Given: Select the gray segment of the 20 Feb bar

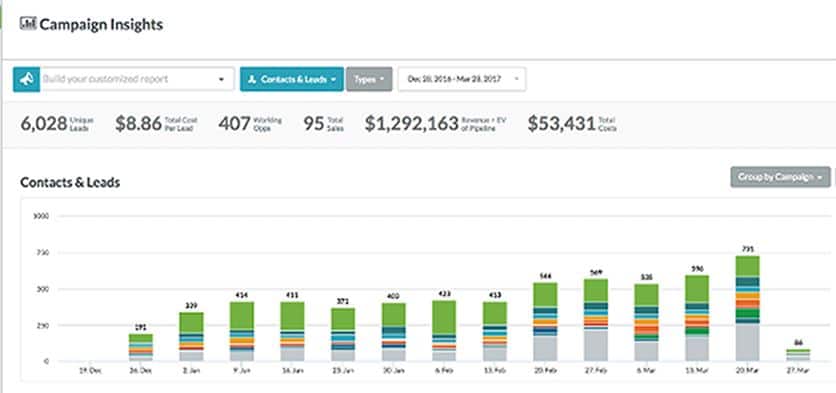Looking at the screenshot, I should [x=545, y=349].
